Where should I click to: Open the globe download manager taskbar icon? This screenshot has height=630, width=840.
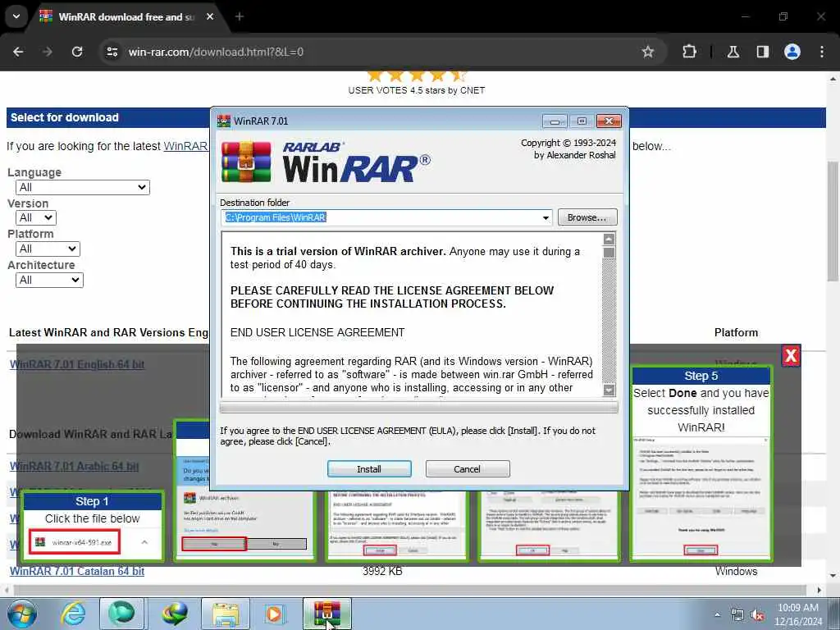pos(174,614)
